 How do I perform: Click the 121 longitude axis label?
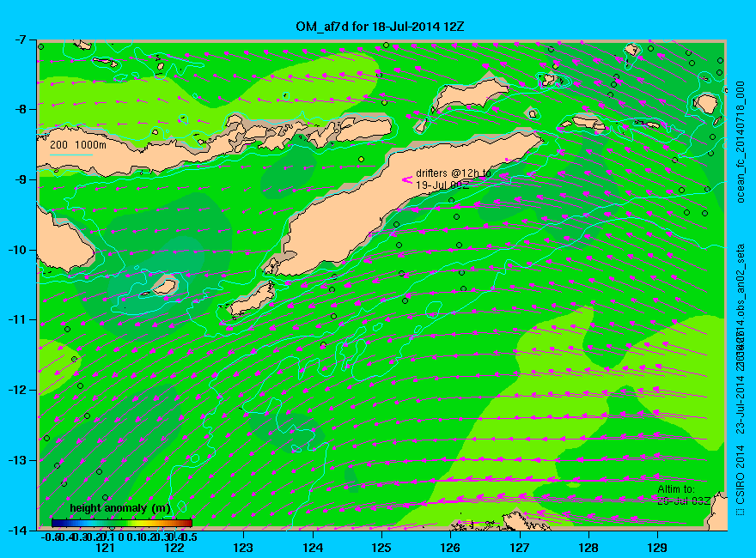click(106, 548)
